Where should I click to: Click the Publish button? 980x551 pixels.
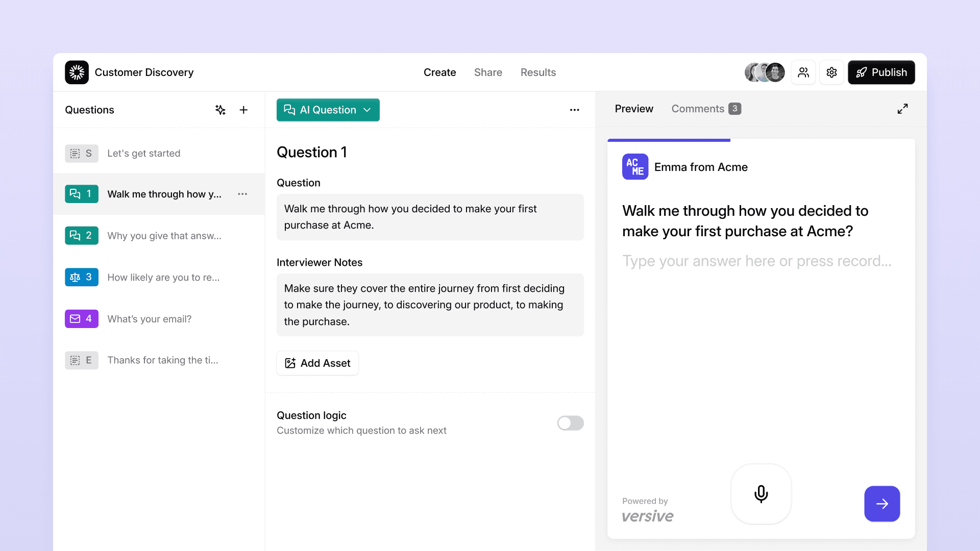881,72
